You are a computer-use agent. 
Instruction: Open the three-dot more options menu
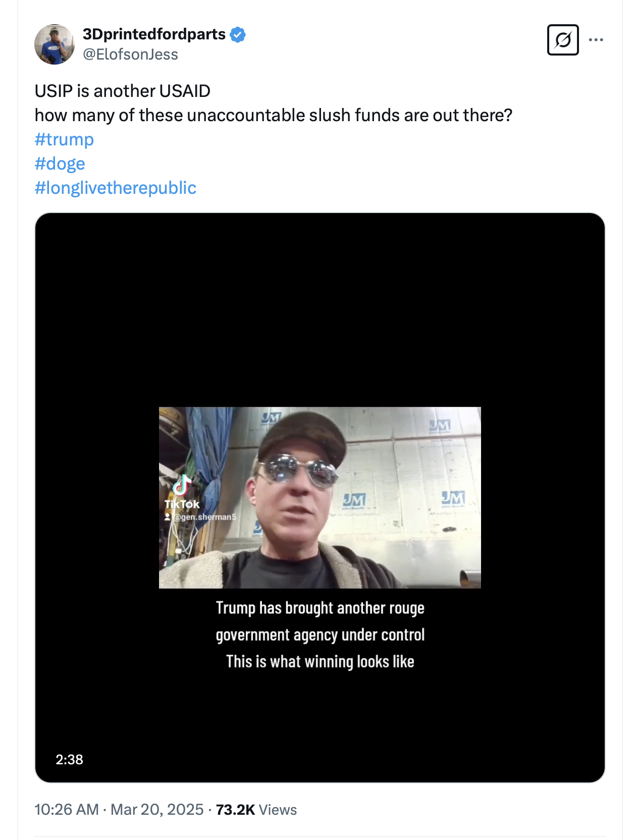(596, 40)
